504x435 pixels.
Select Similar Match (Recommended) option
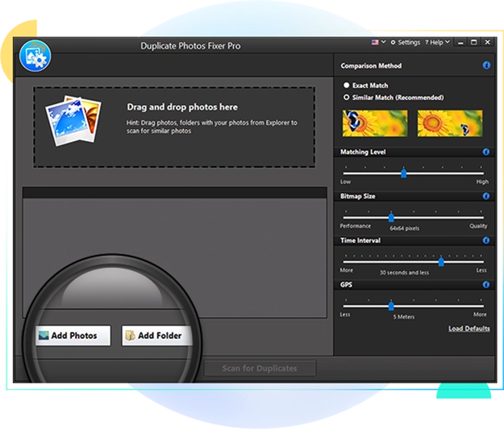[394, 97]
